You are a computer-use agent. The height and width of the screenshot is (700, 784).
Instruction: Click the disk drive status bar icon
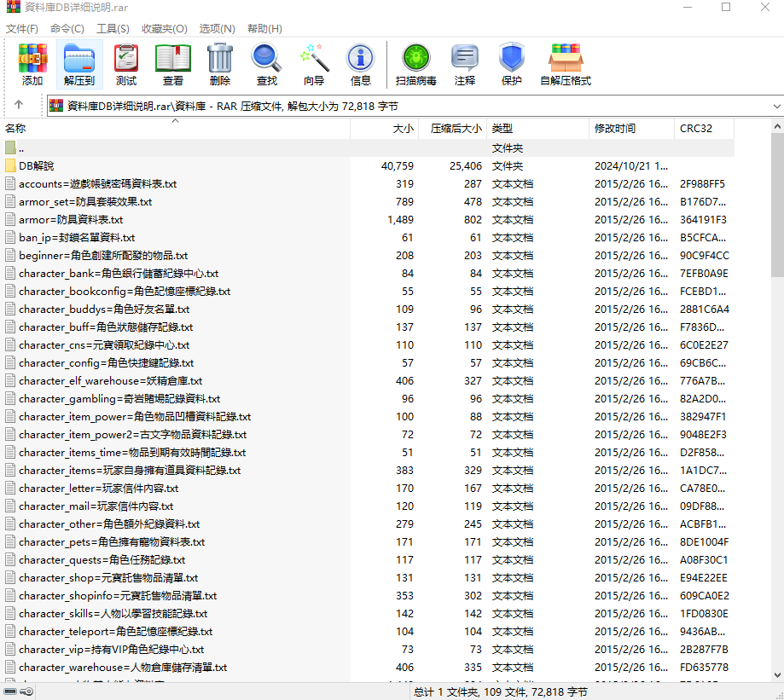(x=10, y=691)
